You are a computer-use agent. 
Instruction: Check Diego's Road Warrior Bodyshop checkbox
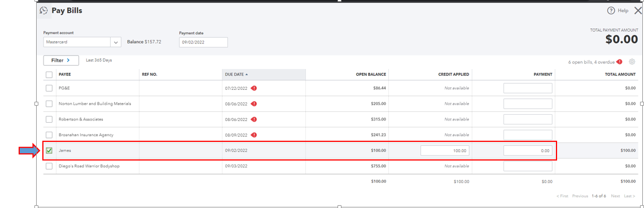[49, 166]
